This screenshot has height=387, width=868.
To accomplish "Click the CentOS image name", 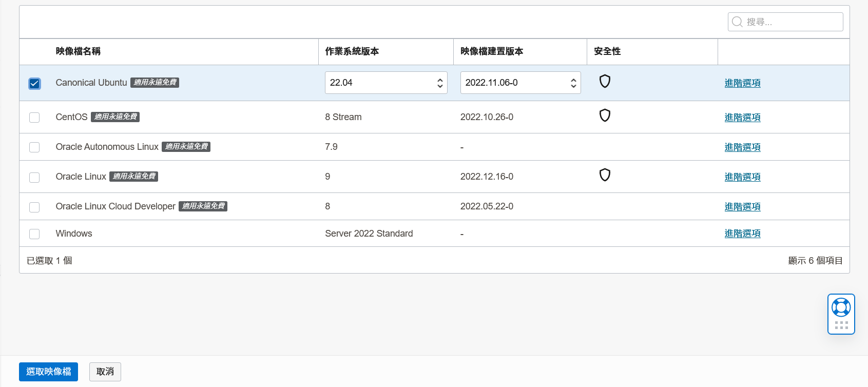I will [71, 117].
